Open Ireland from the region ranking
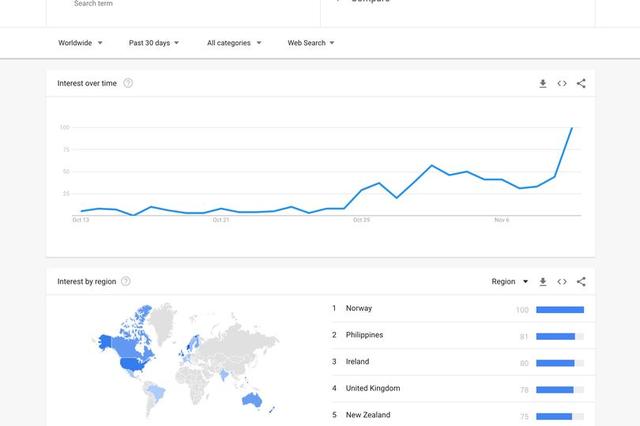 tap(357, 362)
